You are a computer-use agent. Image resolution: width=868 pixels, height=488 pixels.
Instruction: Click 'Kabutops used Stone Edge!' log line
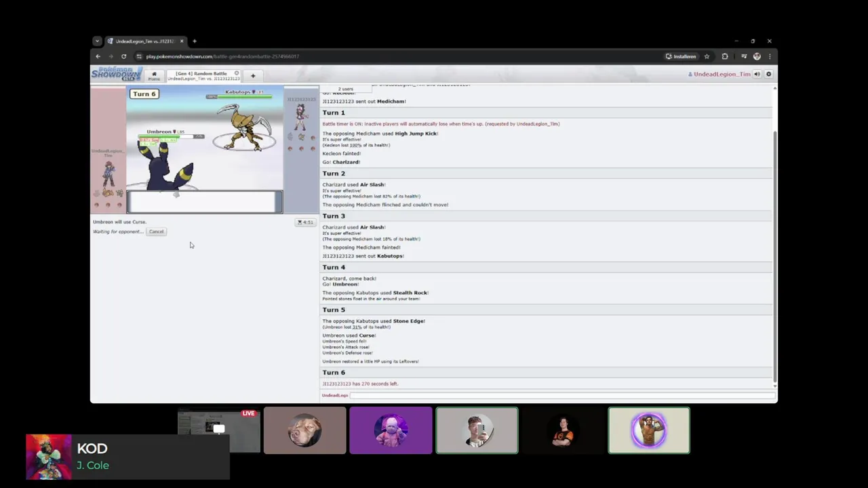tap(374, 321)
